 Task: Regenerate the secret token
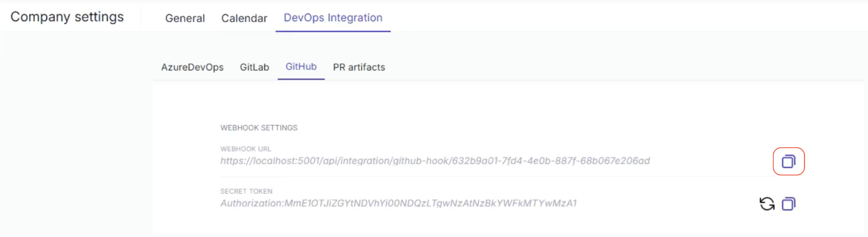point(767,204)
